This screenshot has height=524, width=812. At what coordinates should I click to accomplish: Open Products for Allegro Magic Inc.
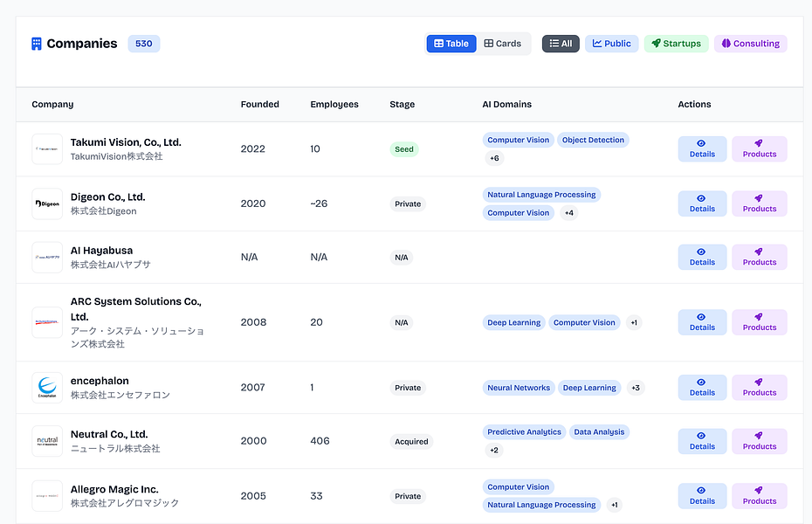(x=760, y=496)
